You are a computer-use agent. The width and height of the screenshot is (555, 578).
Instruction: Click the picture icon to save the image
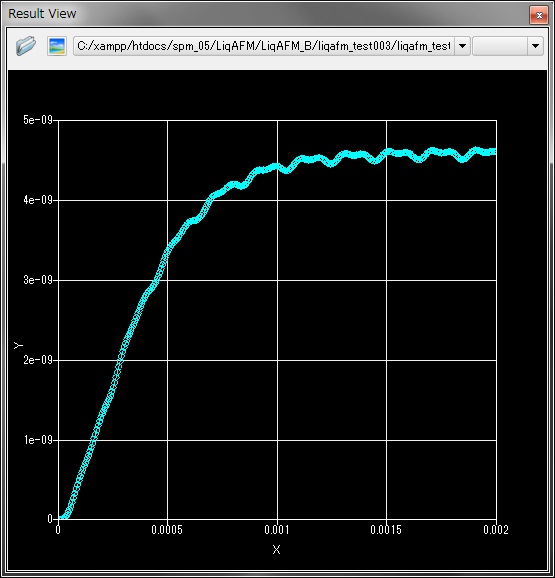click(57, 46)
